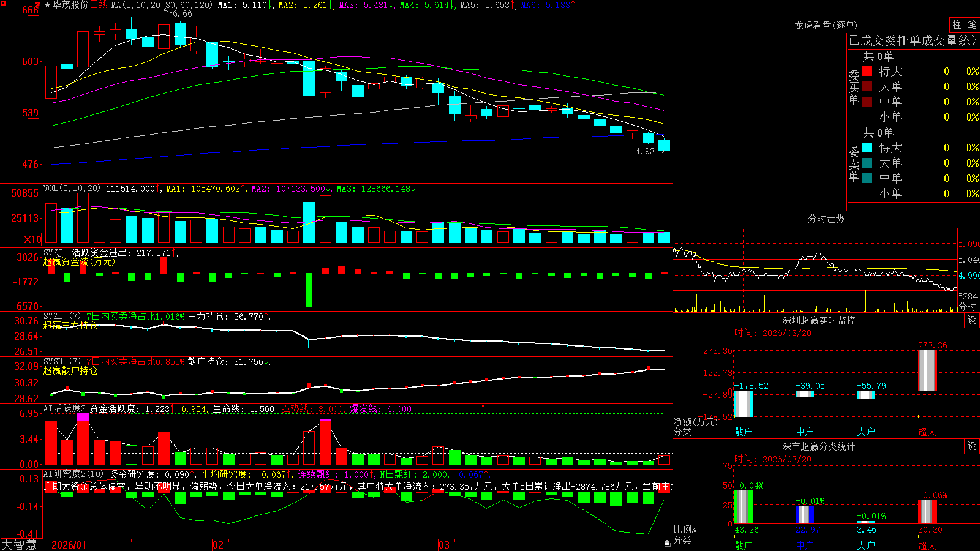Click the MA2: 5.261 value
This screenshot has height=551, width=980.
303,5
